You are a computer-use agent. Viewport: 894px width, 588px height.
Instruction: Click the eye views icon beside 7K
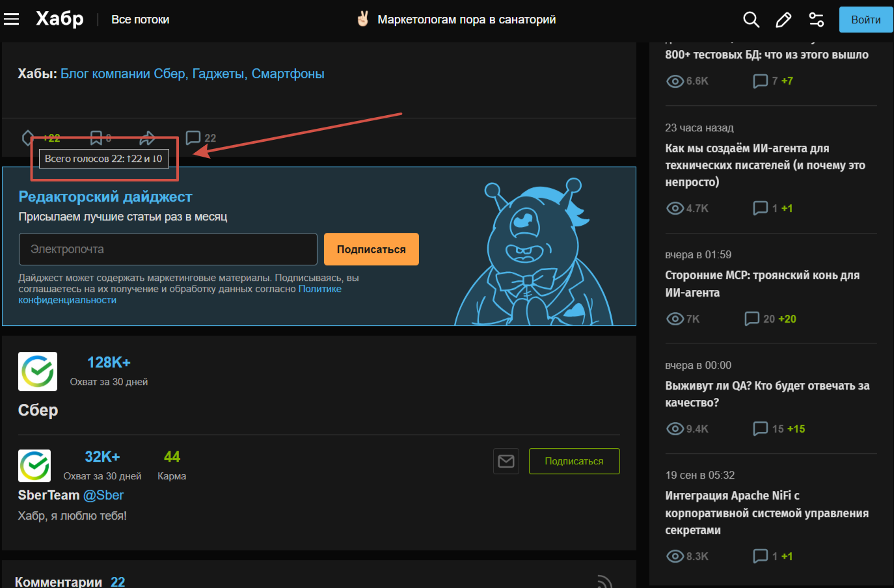point(675,319)
